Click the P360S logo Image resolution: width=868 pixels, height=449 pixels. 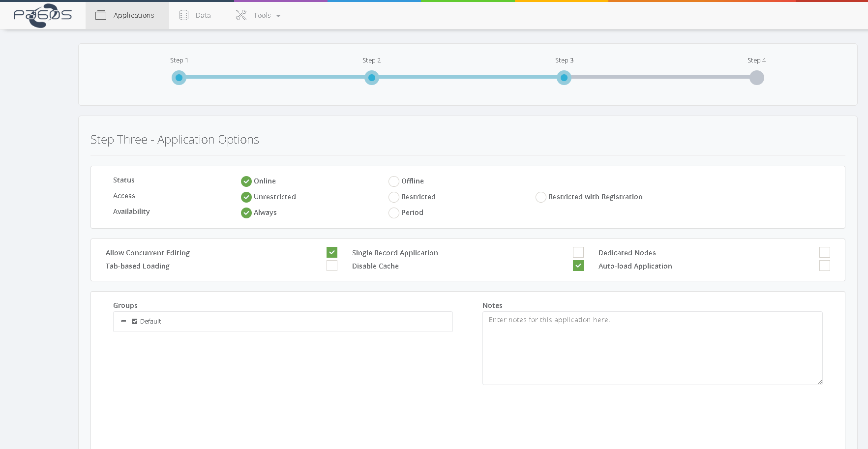(x=43, y=15)
